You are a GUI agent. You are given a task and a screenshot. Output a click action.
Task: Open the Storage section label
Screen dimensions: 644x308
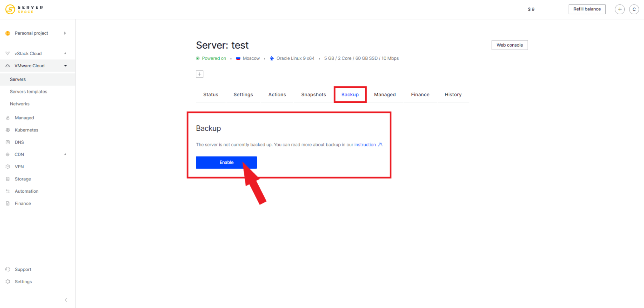click(x=23, y=179)
